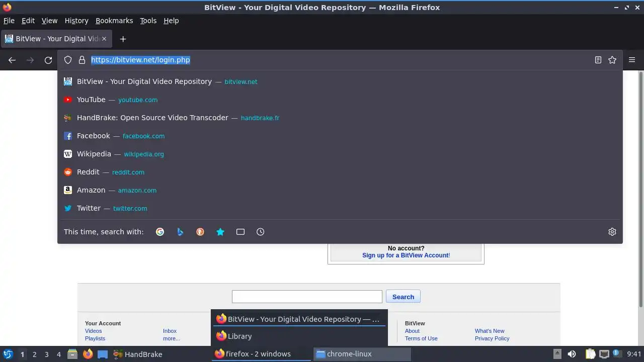This screenshot has height=362, width=644.
Task: Open the Bookmarks menu
Action: tap(114, 21)
